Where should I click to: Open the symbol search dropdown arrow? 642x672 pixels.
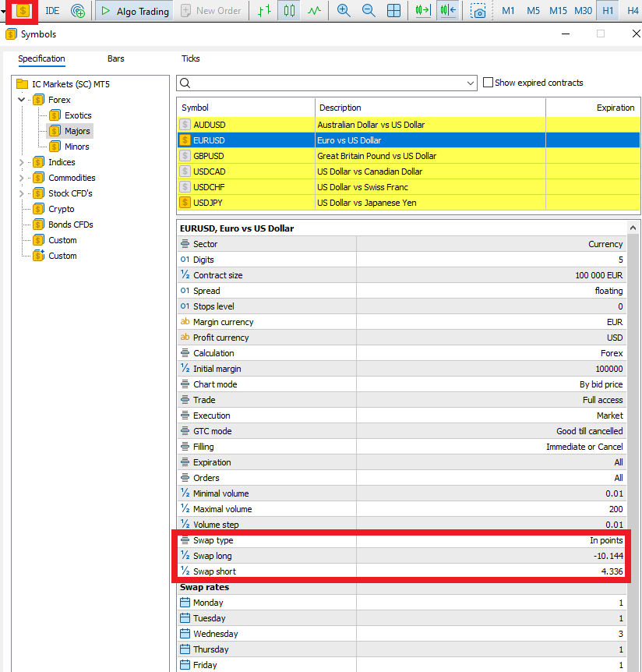[x=471, y=83]
